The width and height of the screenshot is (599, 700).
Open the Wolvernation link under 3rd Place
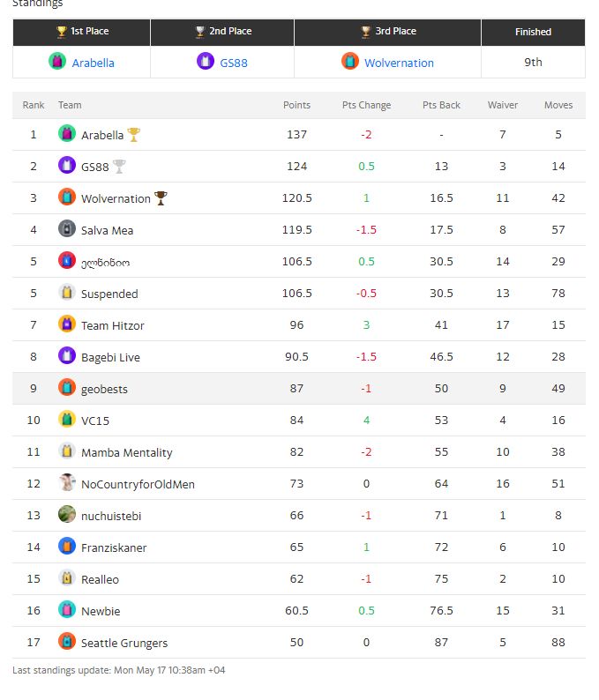[x=399, y=63]
